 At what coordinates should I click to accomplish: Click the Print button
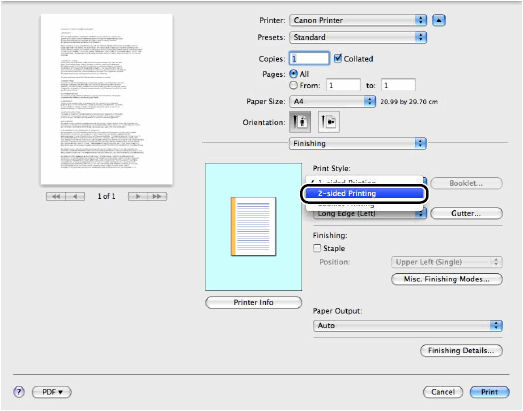[490, 392]
